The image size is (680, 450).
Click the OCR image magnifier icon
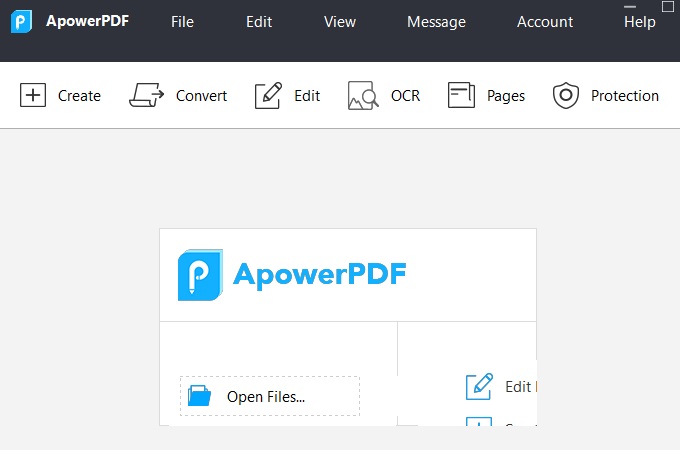pos(363,95)
